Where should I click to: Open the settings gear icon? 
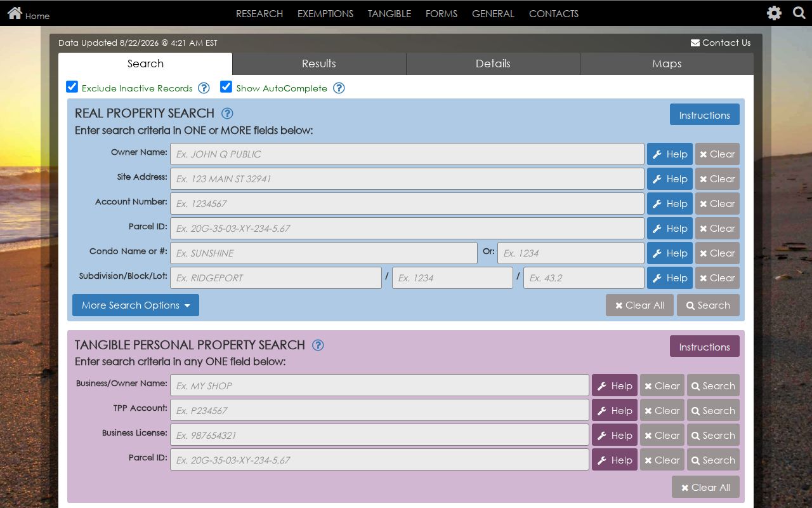774,13
